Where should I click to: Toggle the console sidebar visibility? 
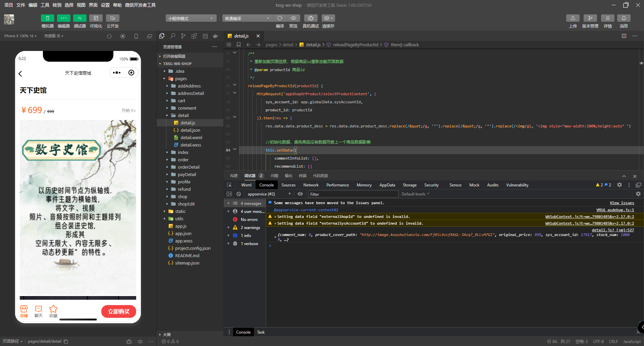coord(229,194)
